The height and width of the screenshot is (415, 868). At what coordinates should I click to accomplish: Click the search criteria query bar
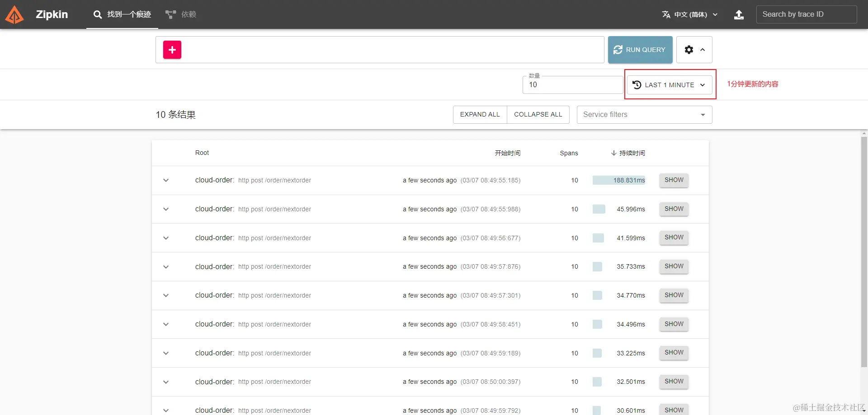pyautogui.click(x=380, y=50)
